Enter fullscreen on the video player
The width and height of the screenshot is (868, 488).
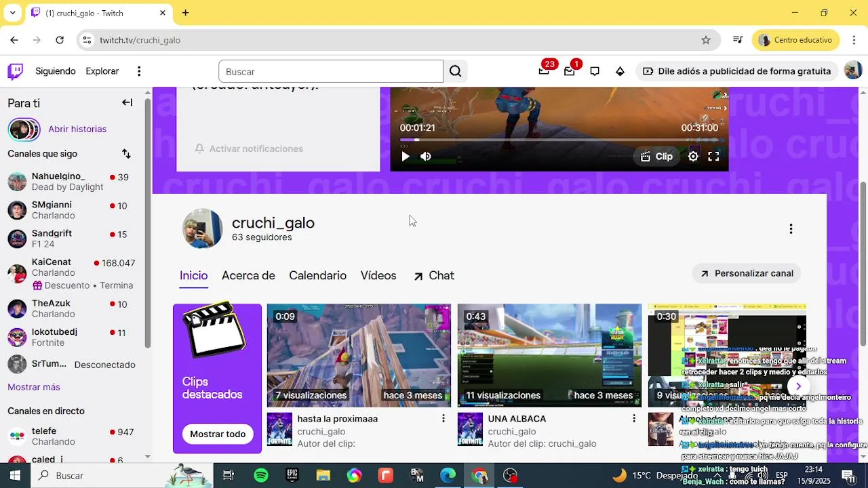point(713,157)
